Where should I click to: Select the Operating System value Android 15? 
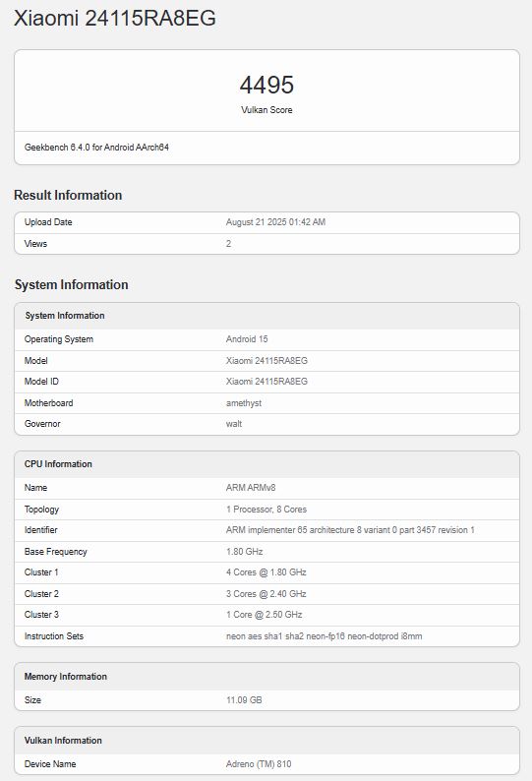[247, 339]
